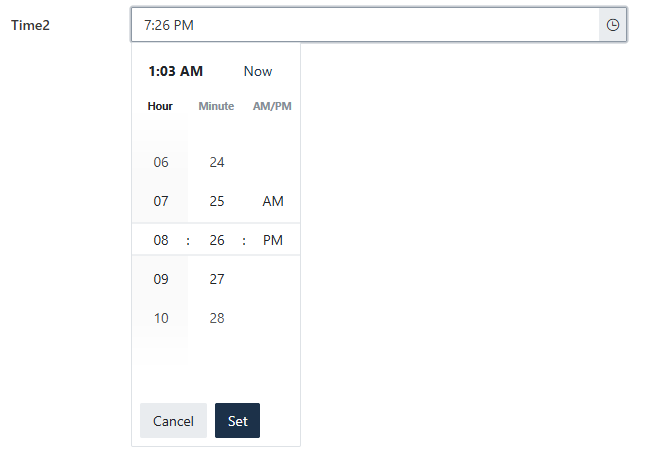The width and height of the screenshot is (659, 456).
Task: Click the Cancel button
Action: click(173, 421)
